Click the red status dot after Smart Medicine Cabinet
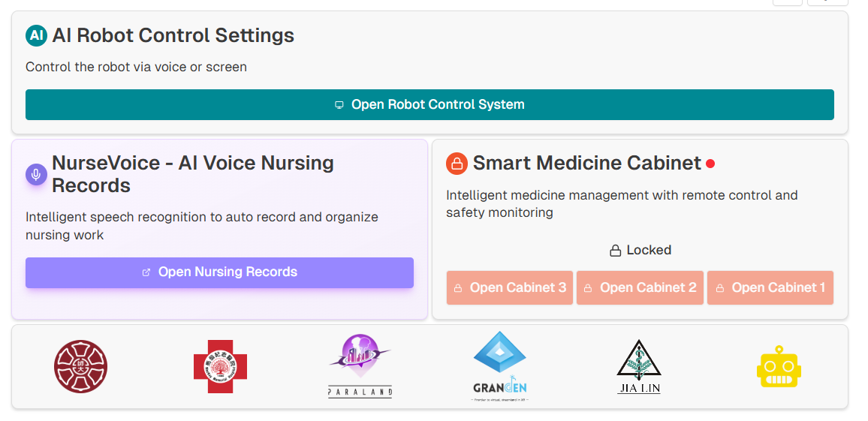Image resolution: width=868 pixels, height=421 pixels. [710, 164]
